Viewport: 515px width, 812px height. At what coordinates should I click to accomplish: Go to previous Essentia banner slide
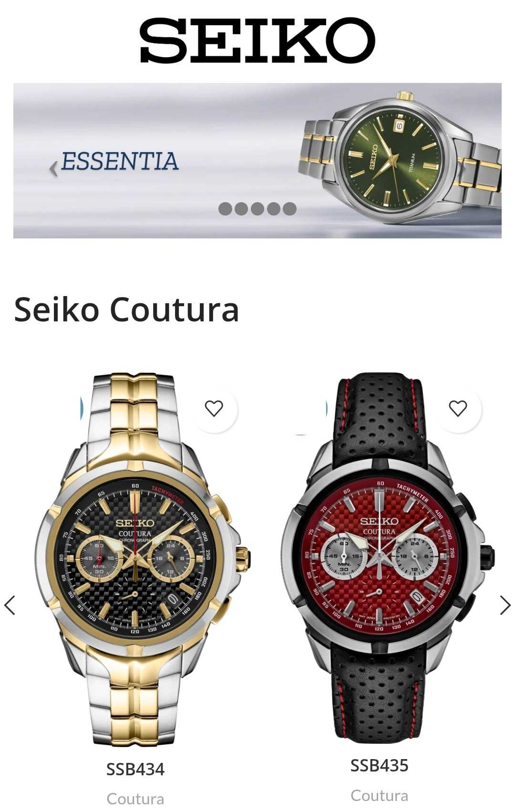54,168
